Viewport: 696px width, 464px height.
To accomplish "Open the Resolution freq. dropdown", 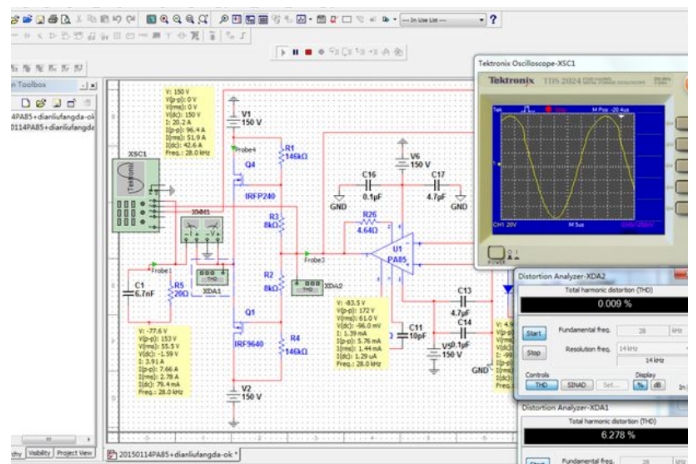I will coord(686,346).
